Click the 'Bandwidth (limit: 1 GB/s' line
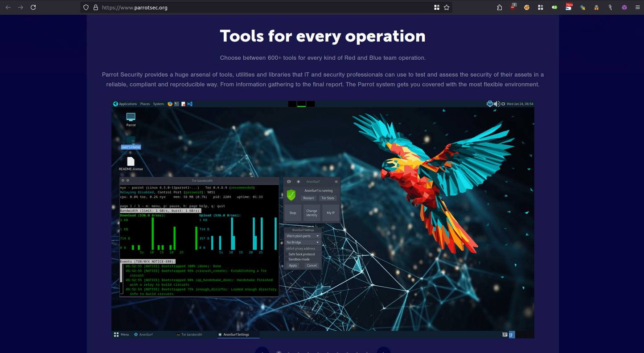Image resolution: width=644 pixels, height=353 pixels. tap(160, 210)
